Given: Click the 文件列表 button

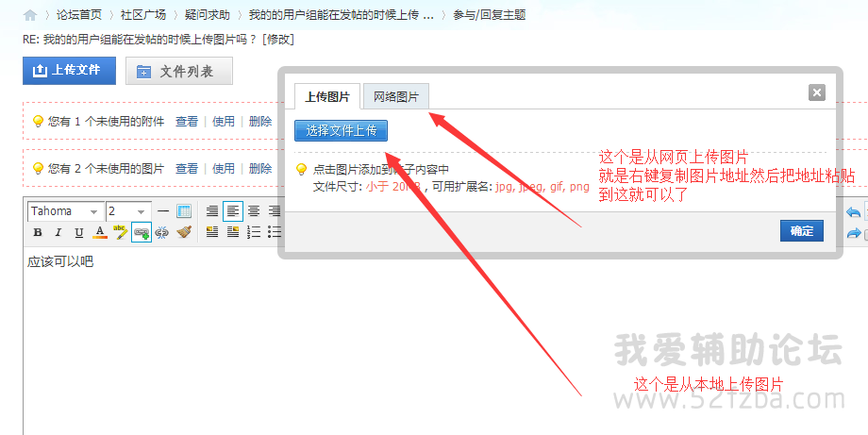Looking at the screenshot, I should click(179, 71).
